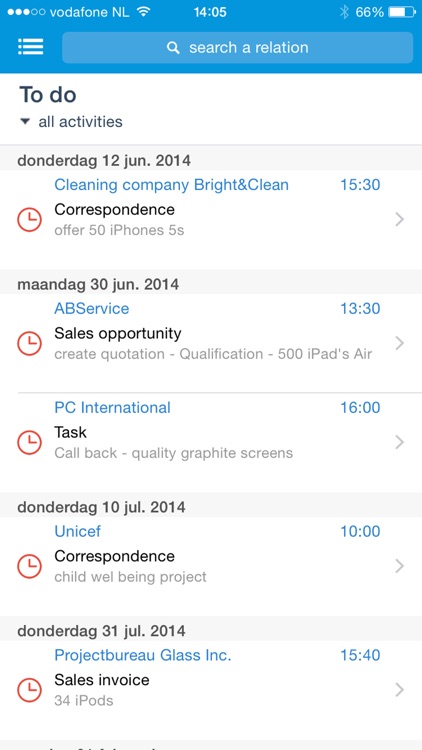Open chevron for ABService sales opportunity

pyautogui.click(x=400, y=343)
